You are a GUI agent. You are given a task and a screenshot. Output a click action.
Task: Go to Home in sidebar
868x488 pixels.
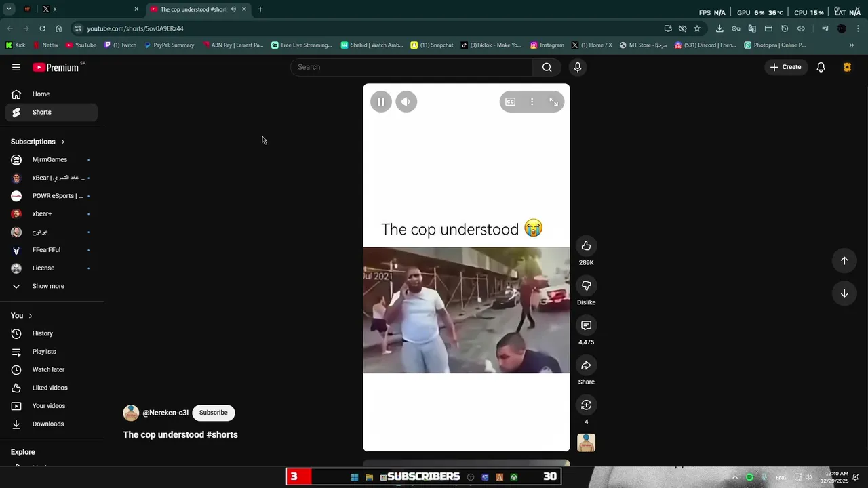pyautogui.click(x=52, y=94)
